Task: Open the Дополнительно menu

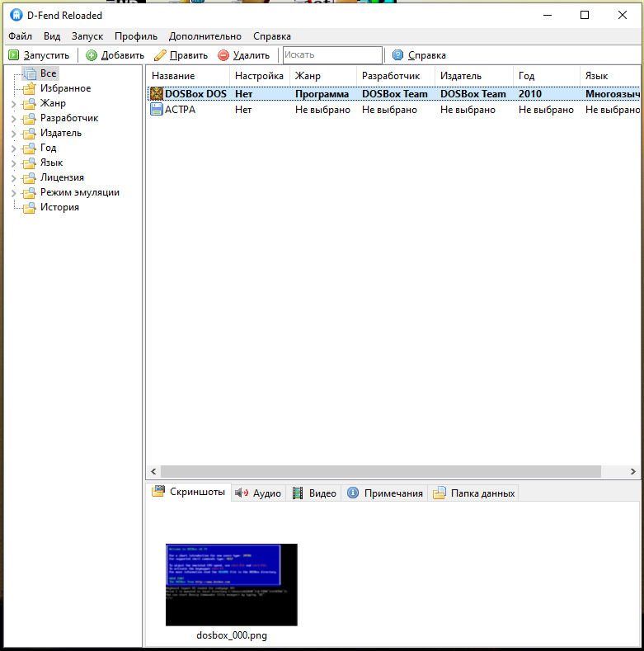Action: tap(205, 36)
